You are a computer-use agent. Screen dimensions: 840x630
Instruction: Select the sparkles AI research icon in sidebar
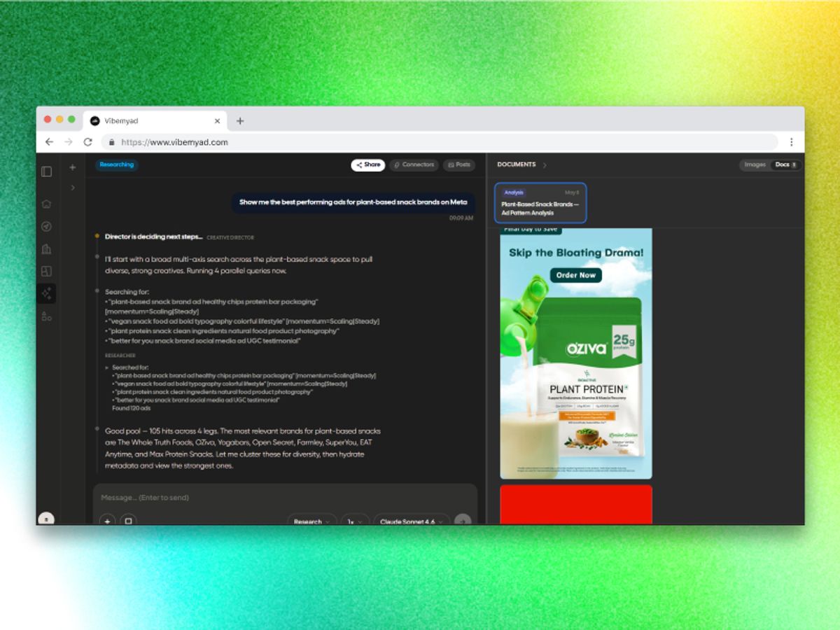[x=46, y=294]
